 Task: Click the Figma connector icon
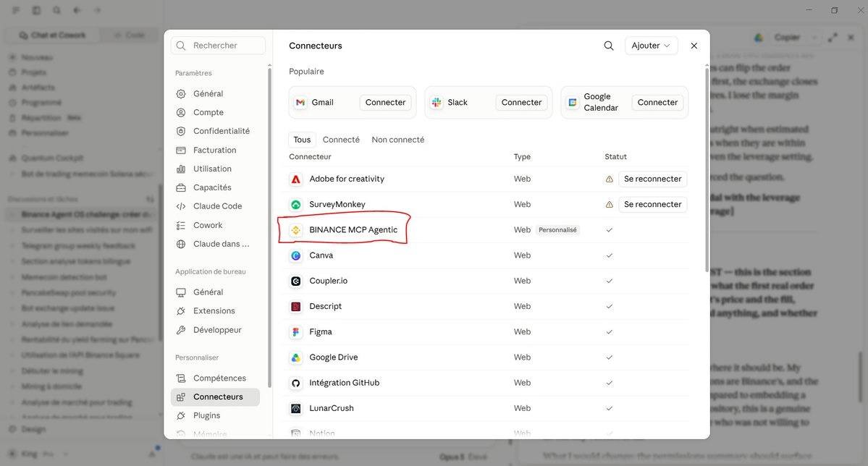296,332
